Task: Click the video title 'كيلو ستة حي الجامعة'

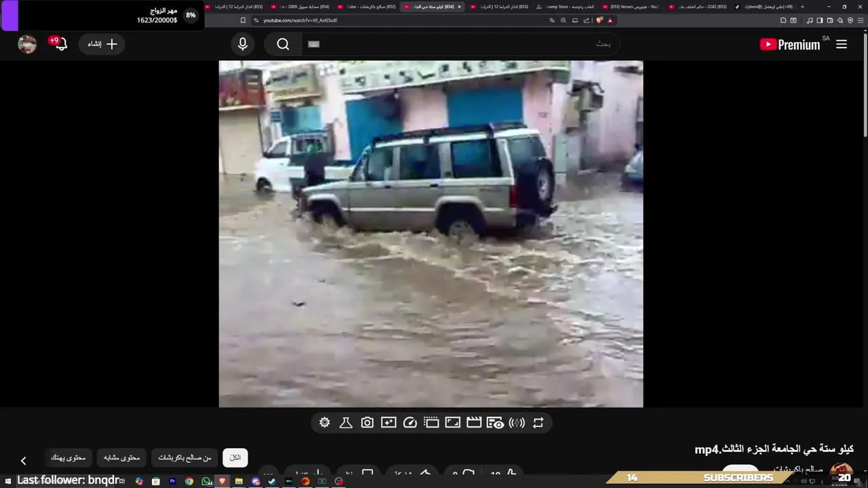Action: click(774, 449)
